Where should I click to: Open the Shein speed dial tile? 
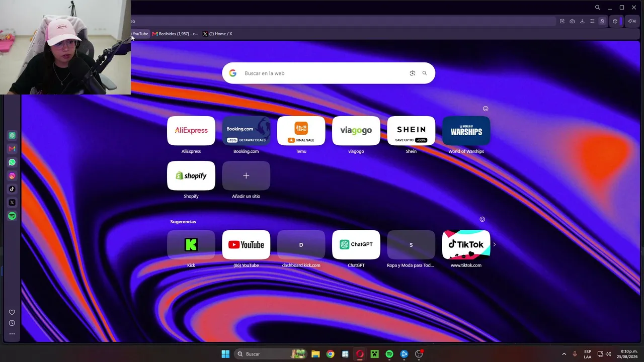411,131
